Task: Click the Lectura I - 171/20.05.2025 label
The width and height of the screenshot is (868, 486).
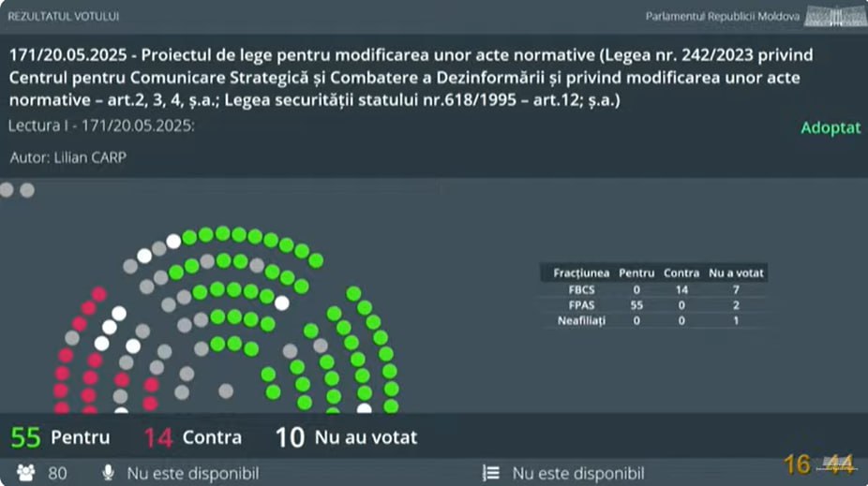Action: pyautogui.click(x=101, y=126)
